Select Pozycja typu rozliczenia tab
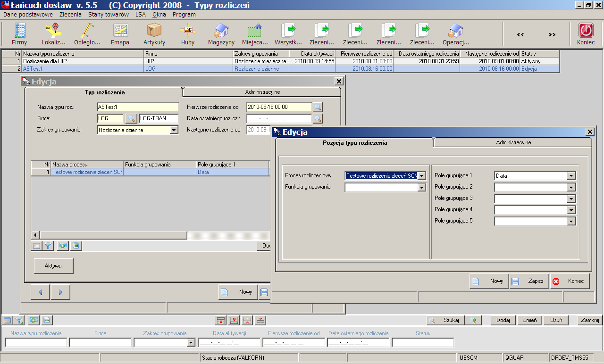 tap(355, 142)
